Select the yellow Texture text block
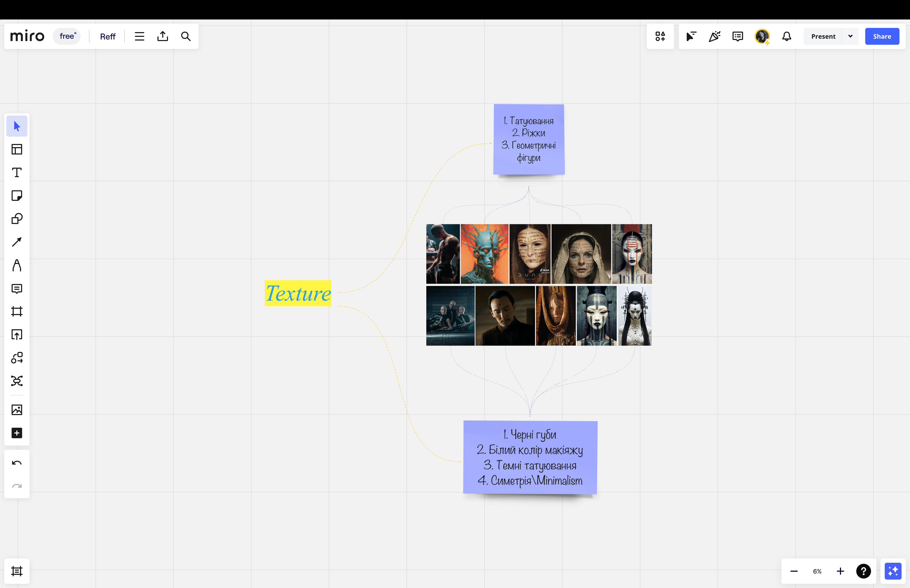The width and height of the screenshot is (910, 588). 298,293
